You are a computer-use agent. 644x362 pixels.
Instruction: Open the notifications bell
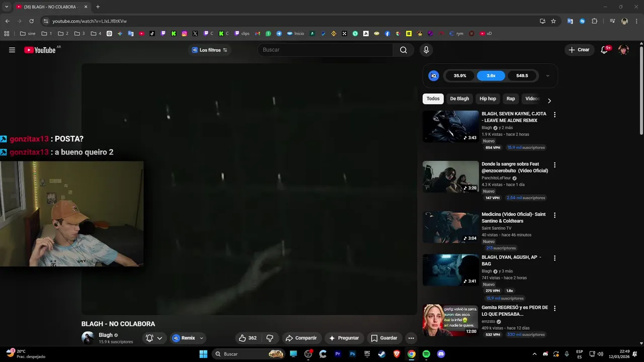605,50
